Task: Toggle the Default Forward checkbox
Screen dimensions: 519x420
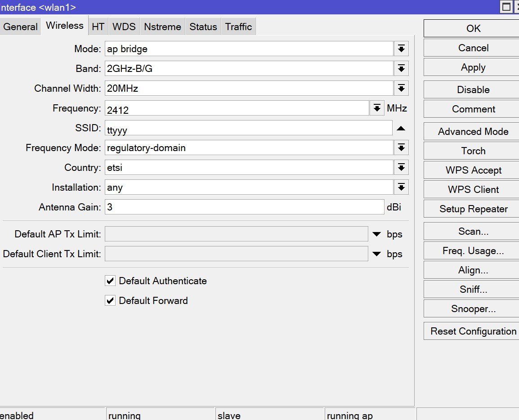Action: (x=110, y=300)
